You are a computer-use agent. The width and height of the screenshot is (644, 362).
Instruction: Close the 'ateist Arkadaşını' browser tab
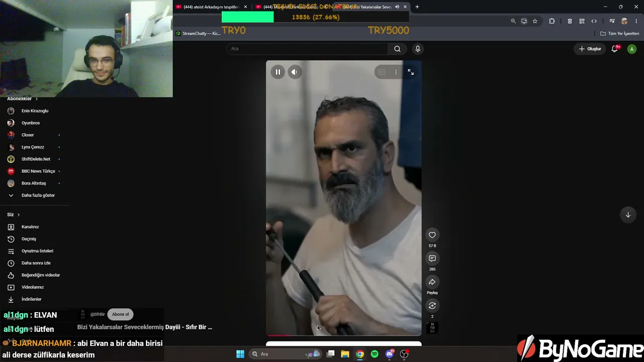(x=246, y=7)
